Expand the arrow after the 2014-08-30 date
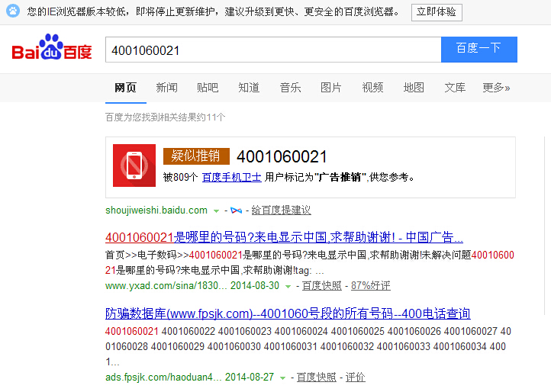The width and height of the screenshot is (551, 392). (288, 287)
